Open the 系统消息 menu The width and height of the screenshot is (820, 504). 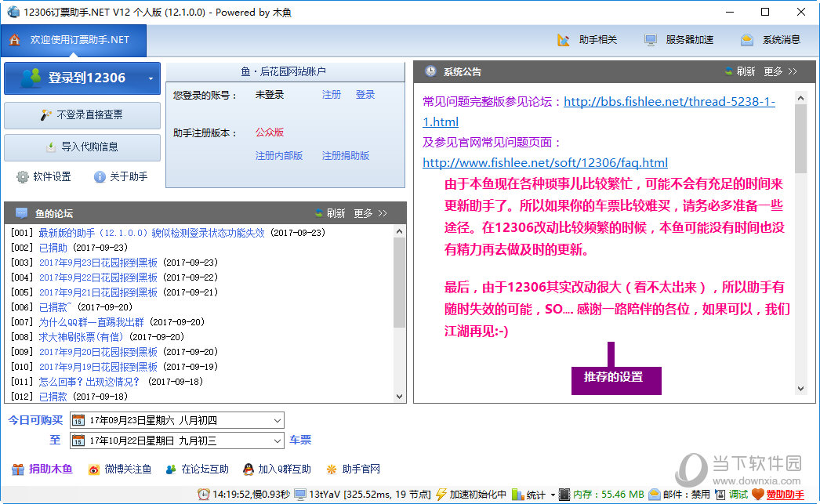[771, 40]
